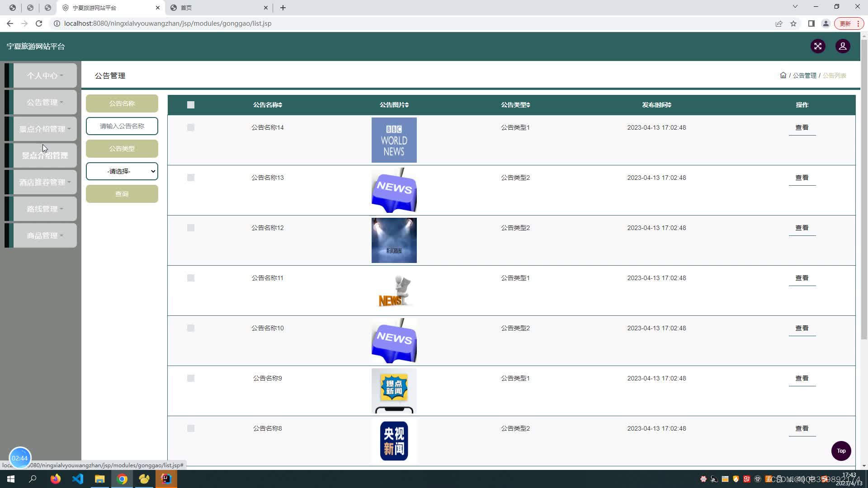Click 查看 for 公告名称11
868x488 pixels.
802,278
